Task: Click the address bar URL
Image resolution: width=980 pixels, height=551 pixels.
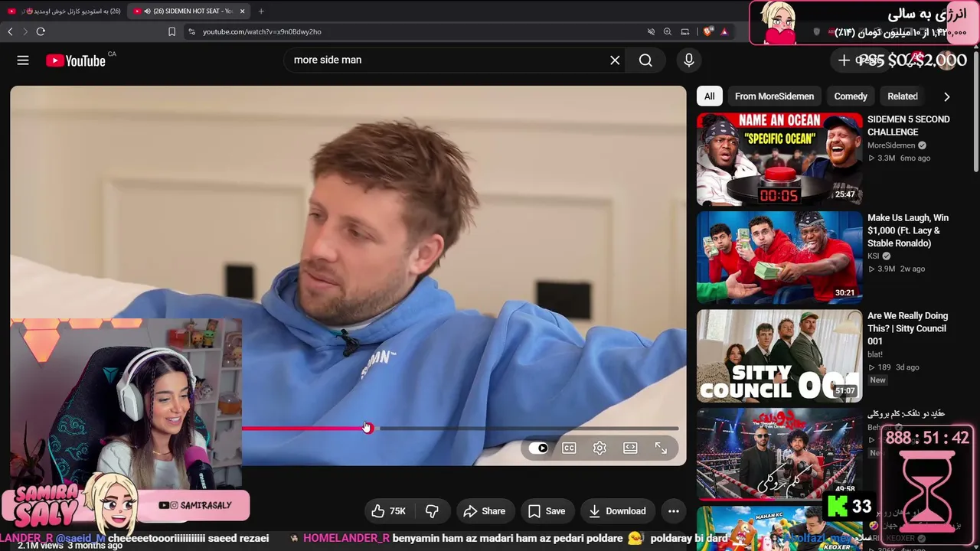Action: pyautogui.click(x=262, y=31)
